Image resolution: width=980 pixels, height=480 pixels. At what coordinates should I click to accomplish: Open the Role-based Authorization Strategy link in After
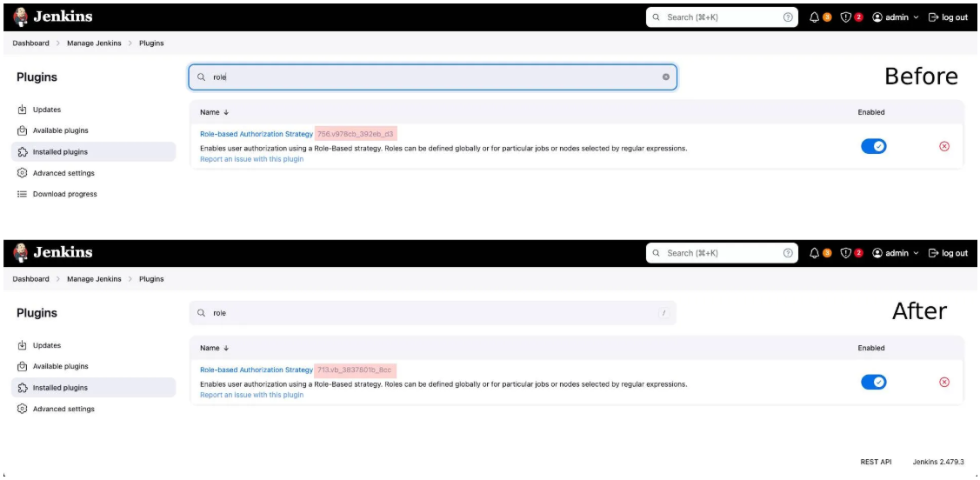coord(257,370)
